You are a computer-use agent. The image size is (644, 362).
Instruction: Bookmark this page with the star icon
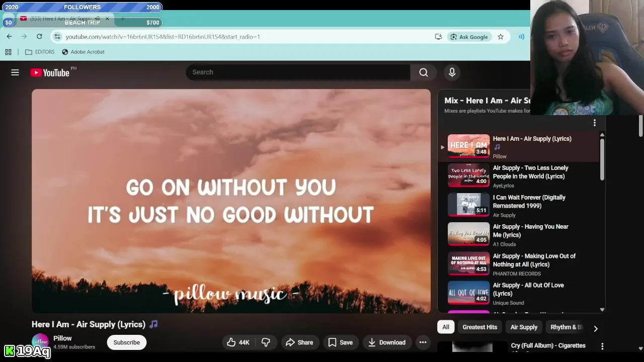[501, 37]
